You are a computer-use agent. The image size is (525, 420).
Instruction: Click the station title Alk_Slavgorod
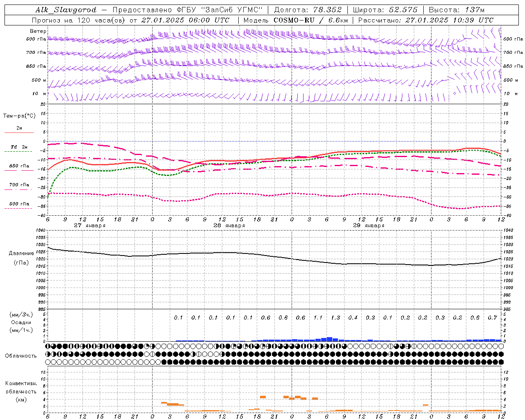(66, 10)
